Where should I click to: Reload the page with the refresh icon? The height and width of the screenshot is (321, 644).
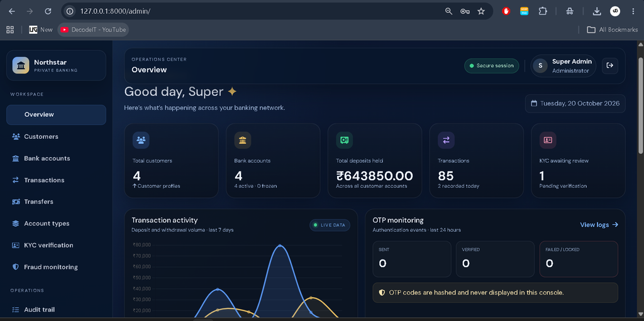tap(48, 11)
